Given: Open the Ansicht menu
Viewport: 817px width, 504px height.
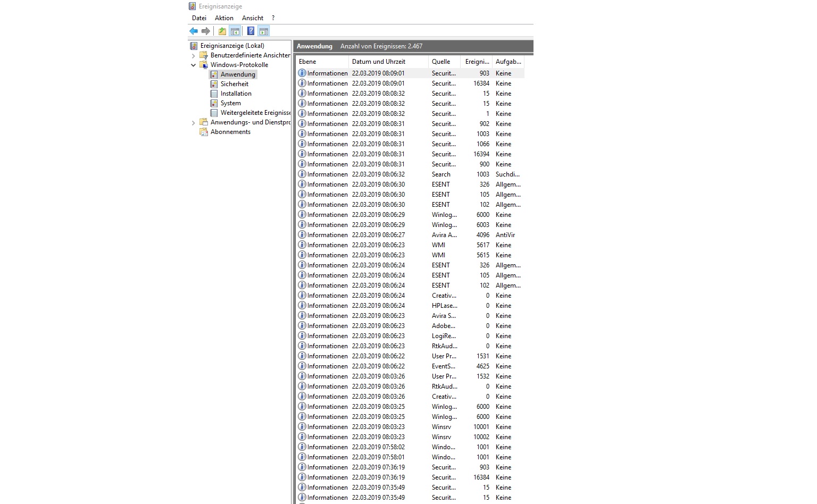Looking at the screenshot, I should [x=253, y=18].
